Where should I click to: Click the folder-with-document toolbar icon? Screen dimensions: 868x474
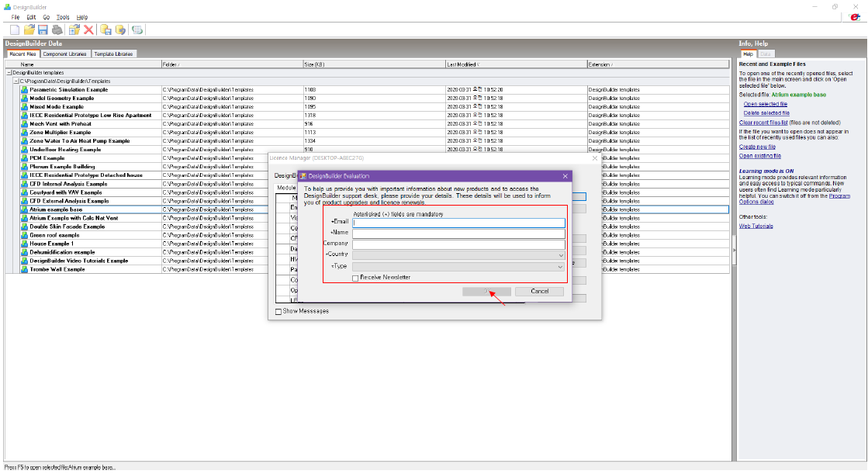pos(74,30)
